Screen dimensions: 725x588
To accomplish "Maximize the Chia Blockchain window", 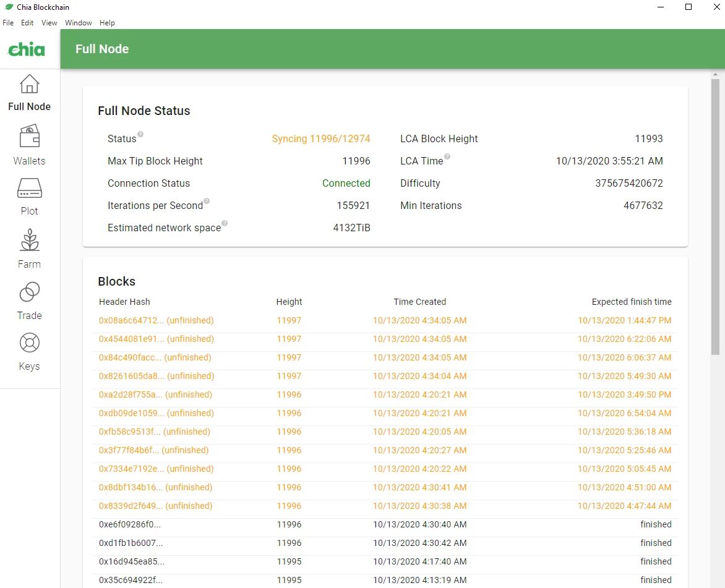I will click(689, 7).
